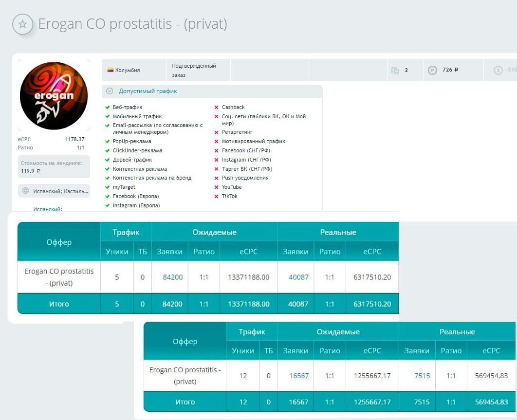The height and width of the screenshot is (420, 517).
Task: Open the 40087 link in the upper table's Erogan row
Action: pos(299,277)
